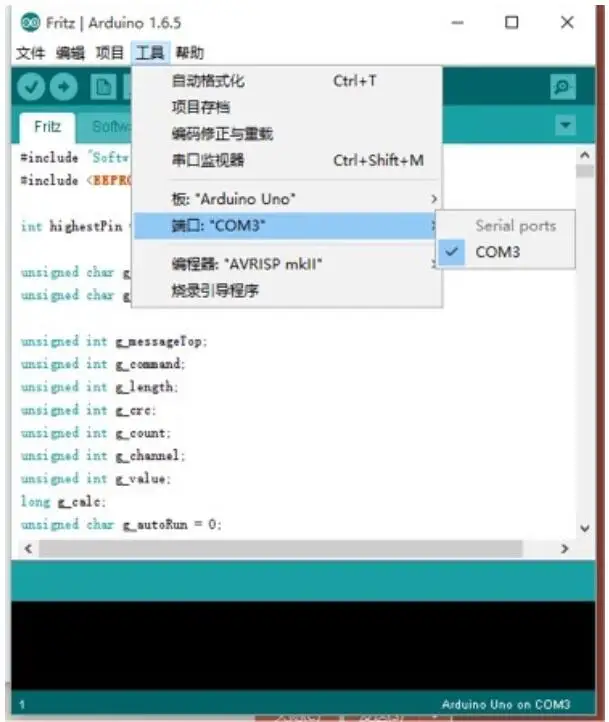Click 'Arduino Uno on COM3' status text
This screenshot has width=609, height=722.
point(505,704)
